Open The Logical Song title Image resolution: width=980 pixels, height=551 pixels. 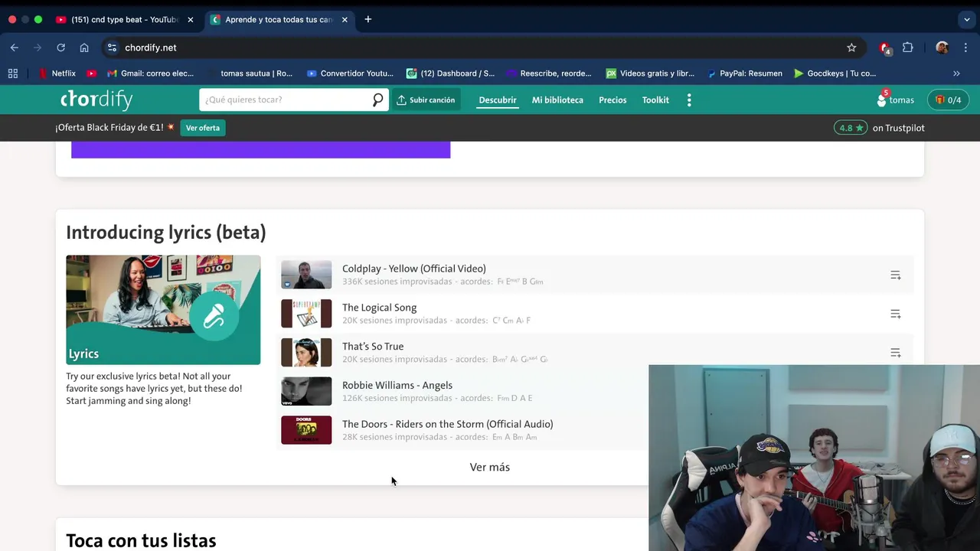379,308
